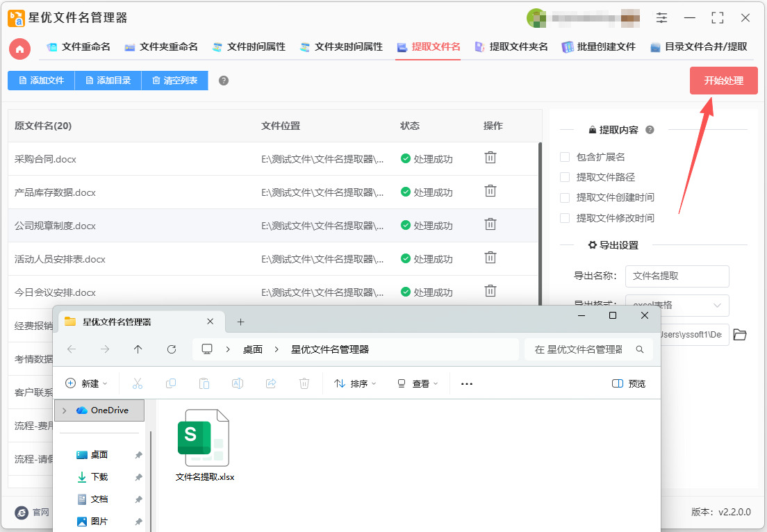Click the 导出名称 input field
This screenshot has height=532, width=767.
(677, 276)
